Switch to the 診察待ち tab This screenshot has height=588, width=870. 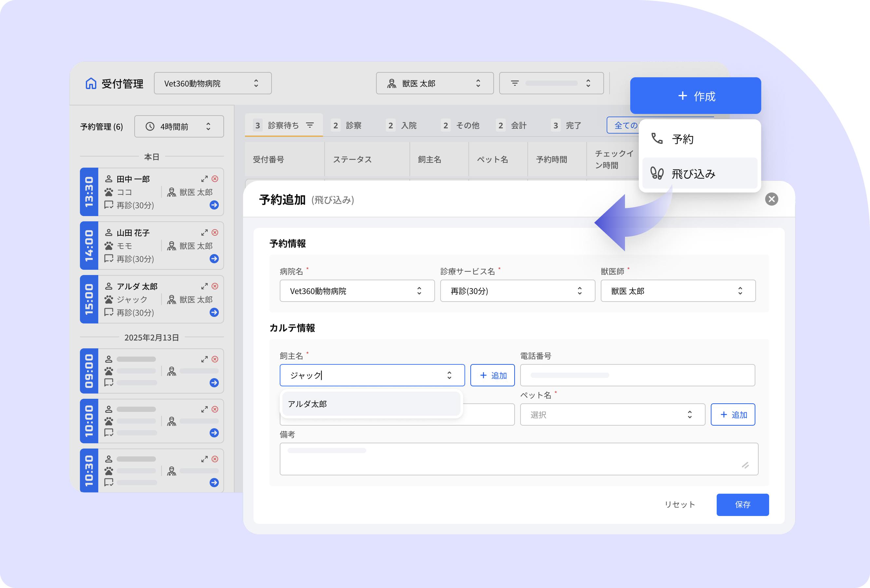(284, 125)
